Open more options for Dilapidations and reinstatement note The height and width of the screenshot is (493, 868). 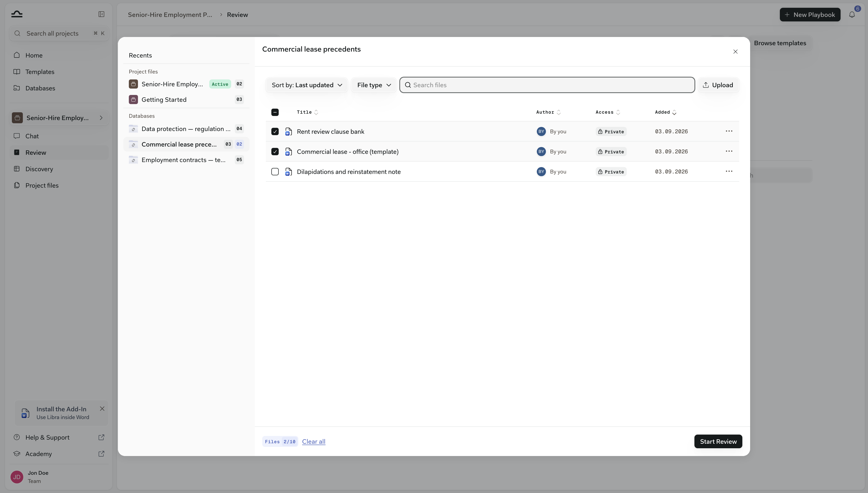(729, 172)
